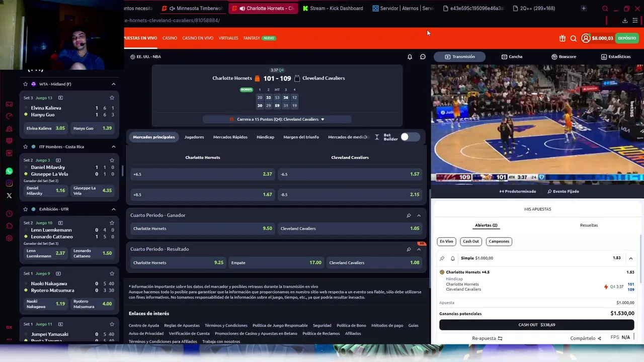Toggle the Bet Builder switch

[x=410, y=137]
